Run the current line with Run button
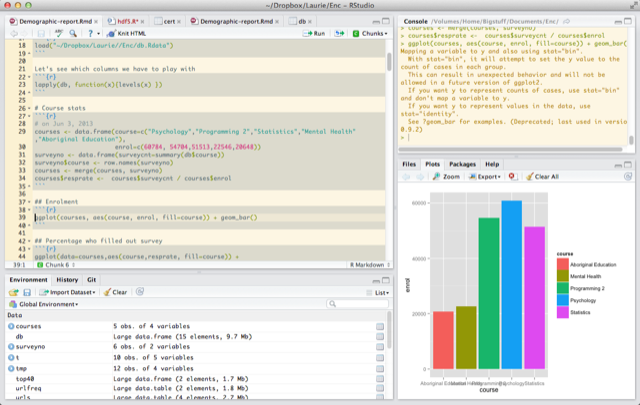Viewport: 640px width, 405px height. click(314, 33)
